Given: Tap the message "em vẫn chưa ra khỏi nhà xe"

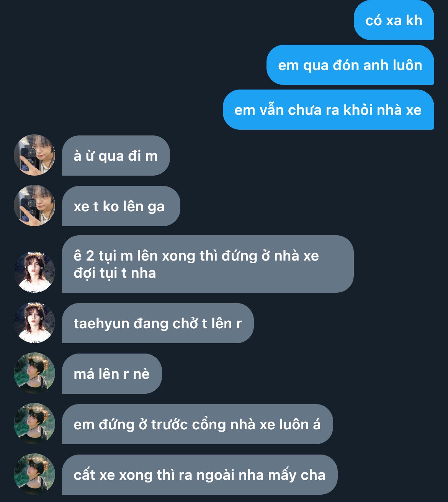Looking at the screenshot, I should pos(328,110).
